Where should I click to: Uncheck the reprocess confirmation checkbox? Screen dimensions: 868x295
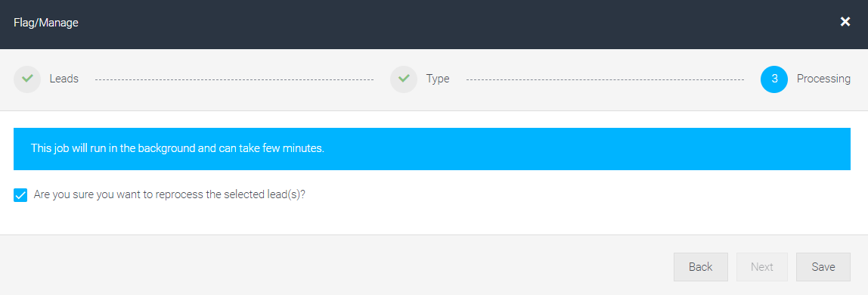tap(20, 195)
